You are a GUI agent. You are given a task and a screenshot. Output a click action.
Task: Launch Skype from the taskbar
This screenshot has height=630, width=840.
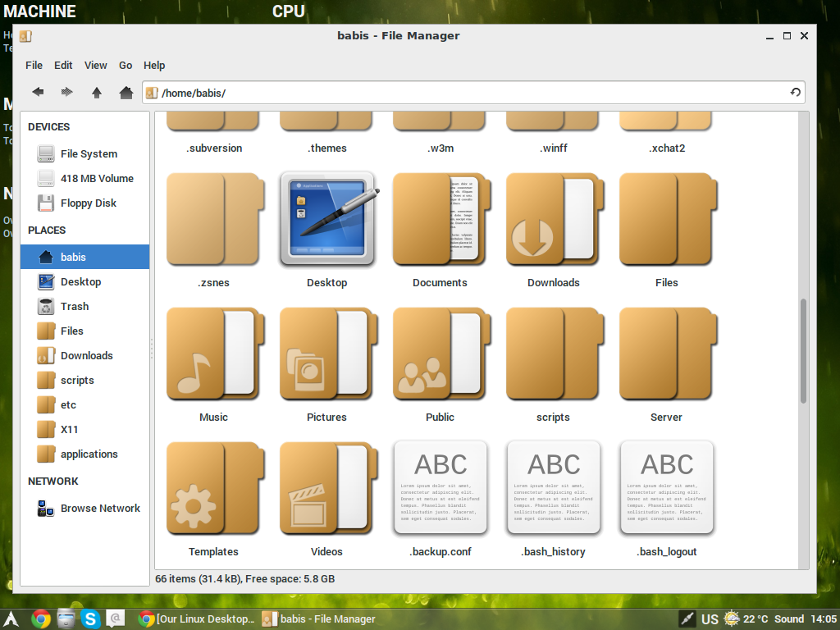pyautogui.click(x=90, y=619)
